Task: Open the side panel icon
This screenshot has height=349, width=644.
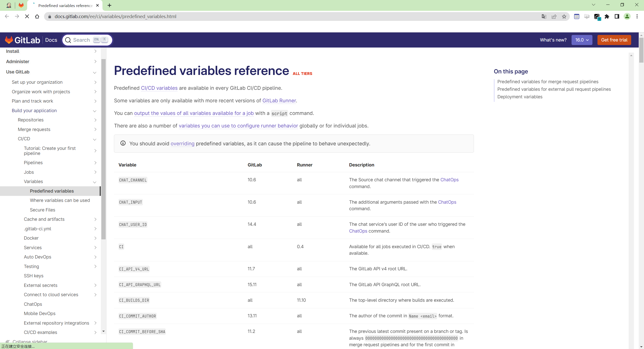Action: click(x=617, y=17)
